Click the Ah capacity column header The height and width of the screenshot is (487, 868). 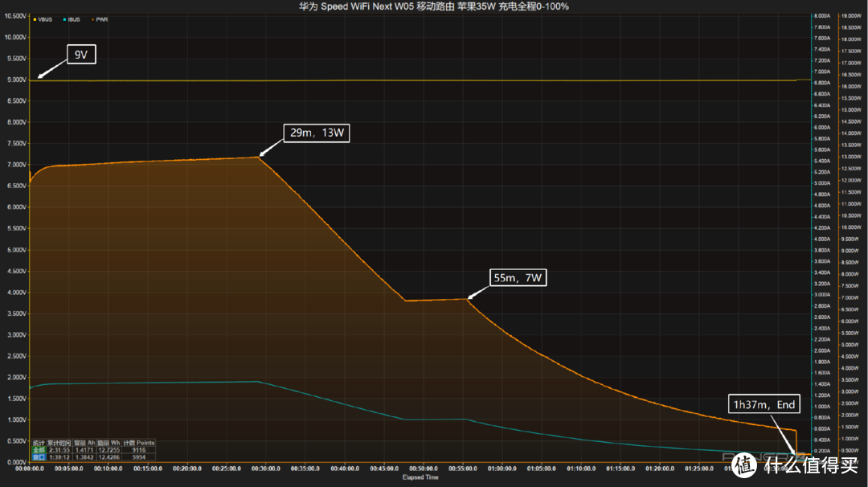coord(84,443)
